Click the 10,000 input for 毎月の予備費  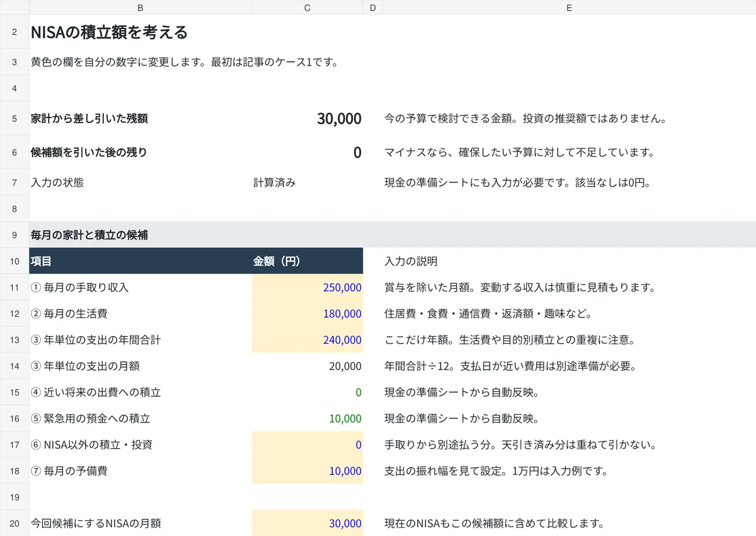click(x=307, y=471)
